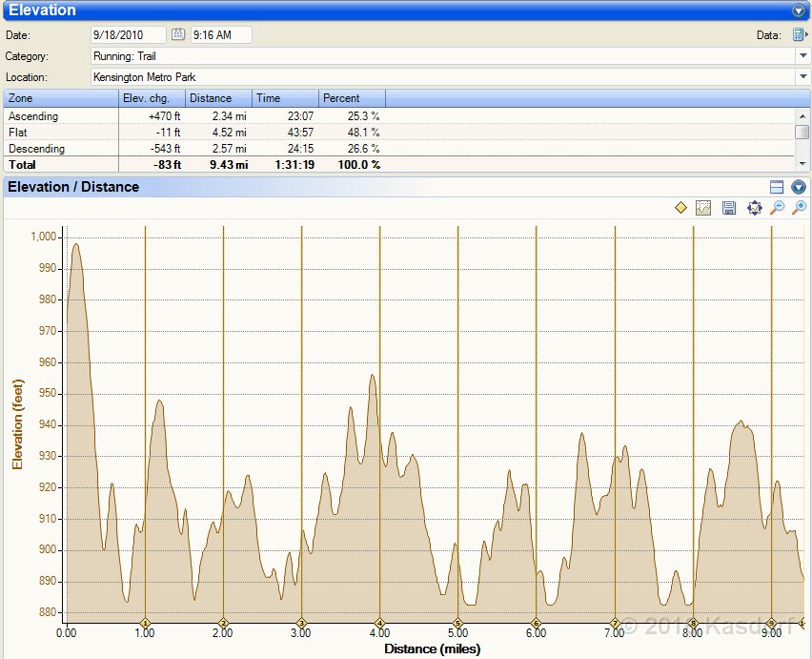Screen dimensions: 812x659
Task: Click the mile 4 lap marker diamond
Action: pos(380,623)
